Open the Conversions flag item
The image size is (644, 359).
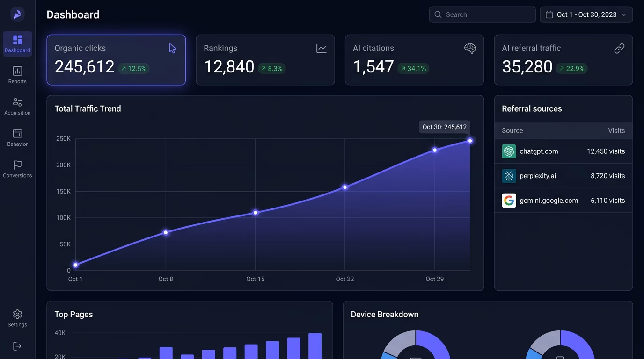click(x=17, y=169)
